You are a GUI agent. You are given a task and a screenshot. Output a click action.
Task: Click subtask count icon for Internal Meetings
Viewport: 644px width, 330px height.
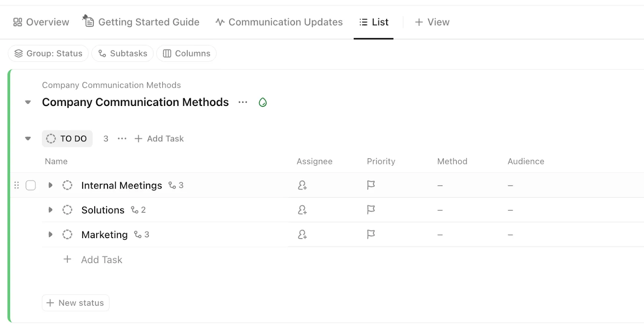pos(176,185)
